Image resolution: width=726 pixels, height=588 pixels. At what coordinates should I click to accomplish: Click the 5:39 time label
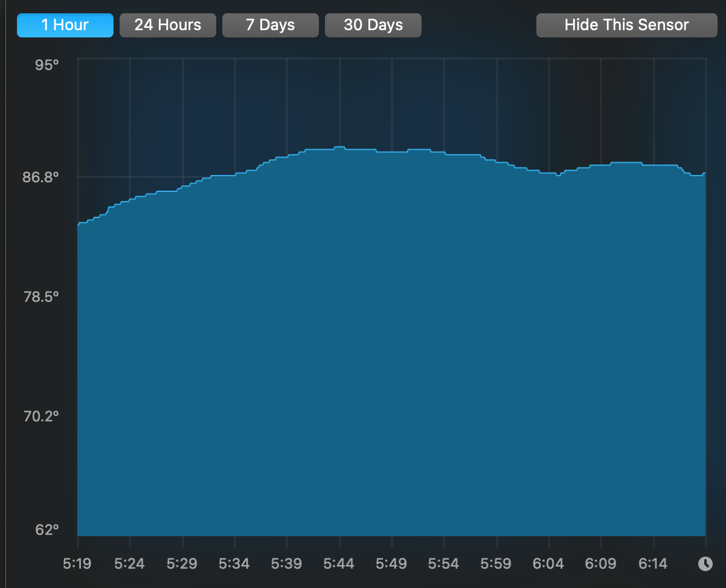[x=287, y=564]
